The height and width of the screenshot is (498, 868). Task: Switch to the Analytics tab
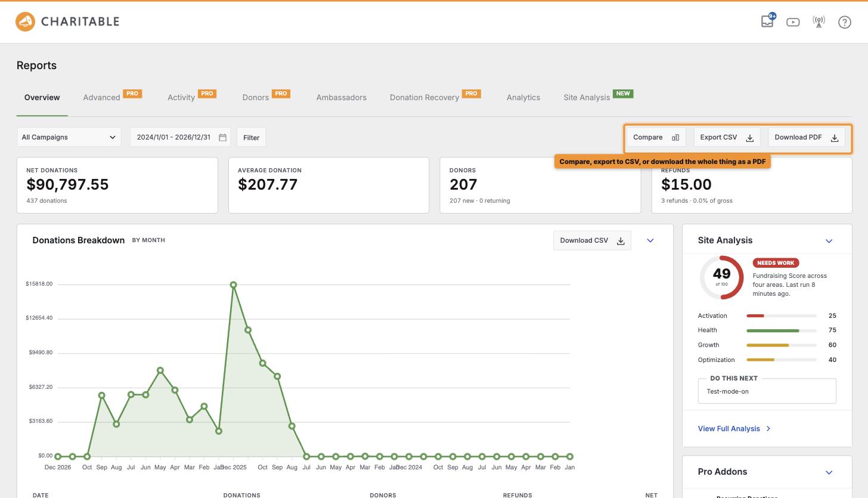523,97
